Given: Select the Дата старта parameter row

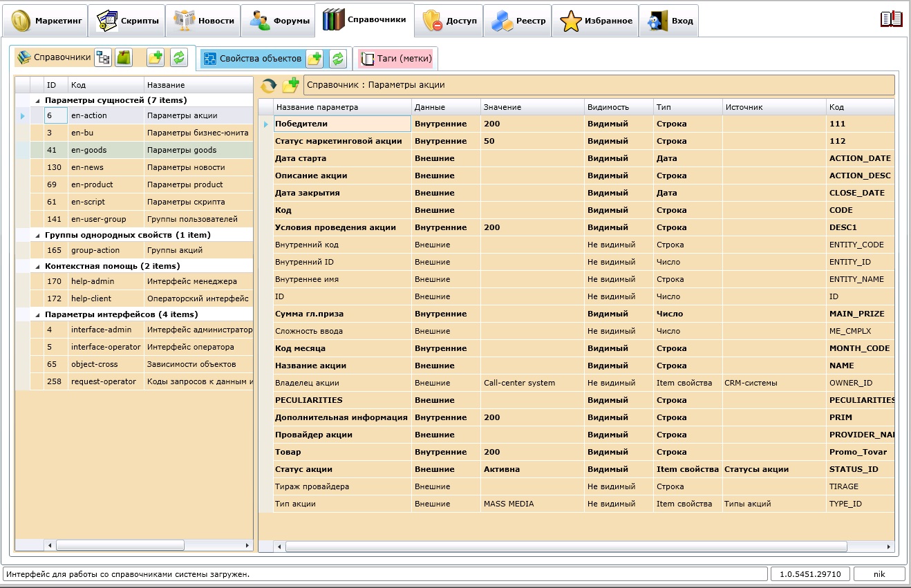Looking at the screenshot, I should click(x=576, y=158).
